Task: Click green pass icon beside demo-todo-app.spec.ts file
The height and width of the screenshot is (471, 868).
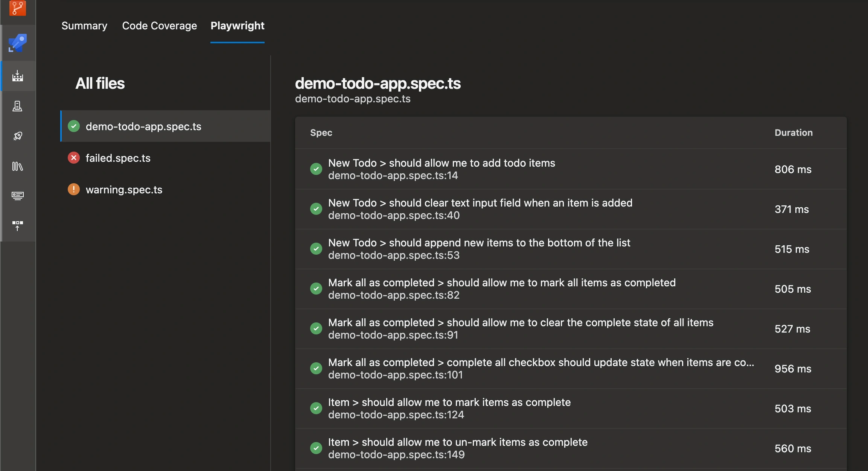Action: (x=74, y=126)
